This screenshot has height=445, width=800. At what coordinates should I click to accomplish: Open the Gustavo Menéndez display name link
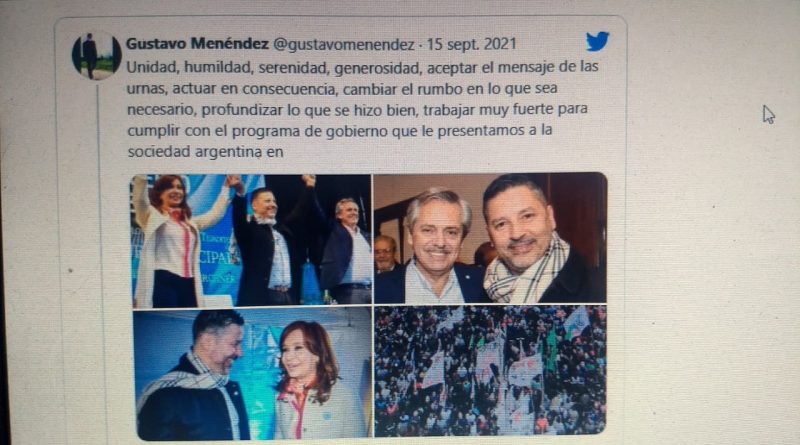(x=197, y=44)
